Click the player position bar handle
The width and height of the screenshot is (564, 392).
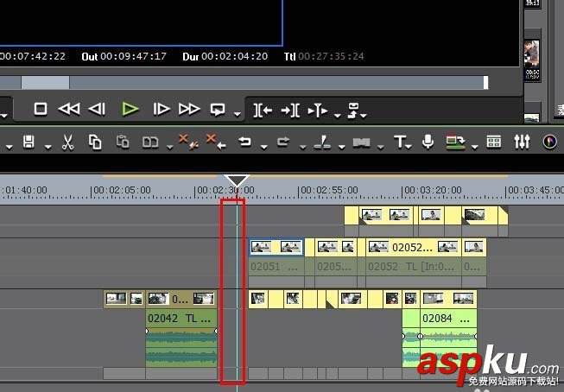[45, 83]
